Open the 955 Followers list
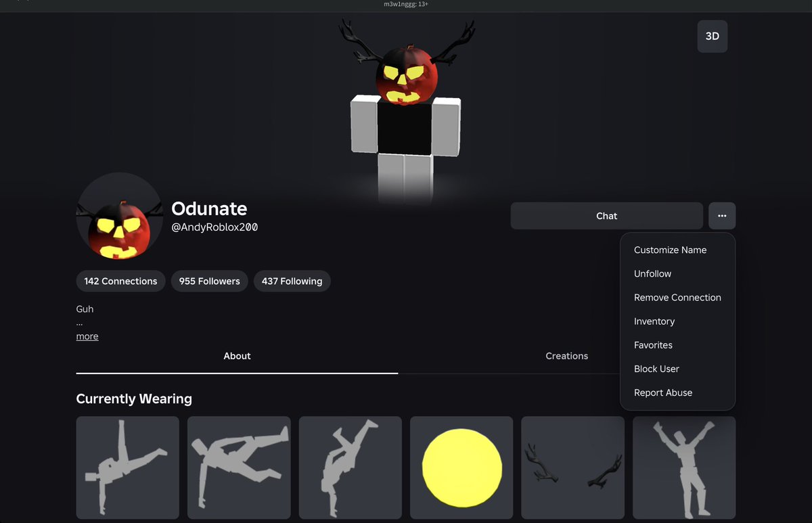The width and height of the screenshot is (812, 523). tap(209, 281)
